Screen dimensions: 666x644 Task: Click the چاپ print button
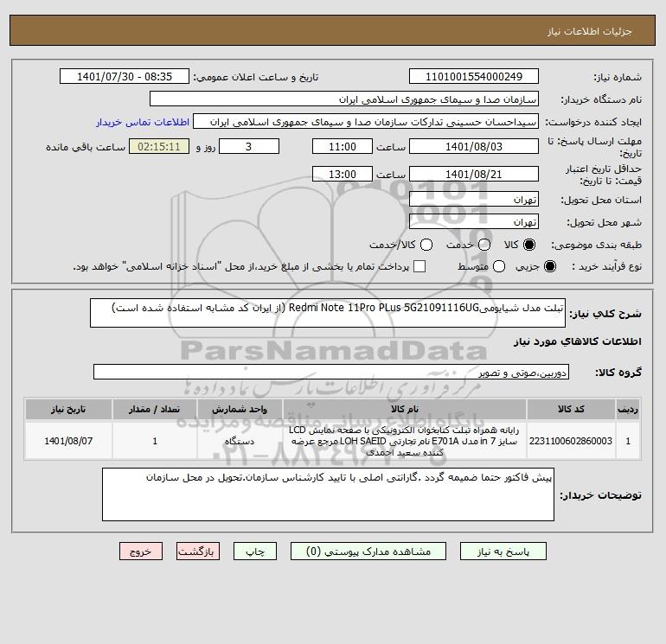255,552
